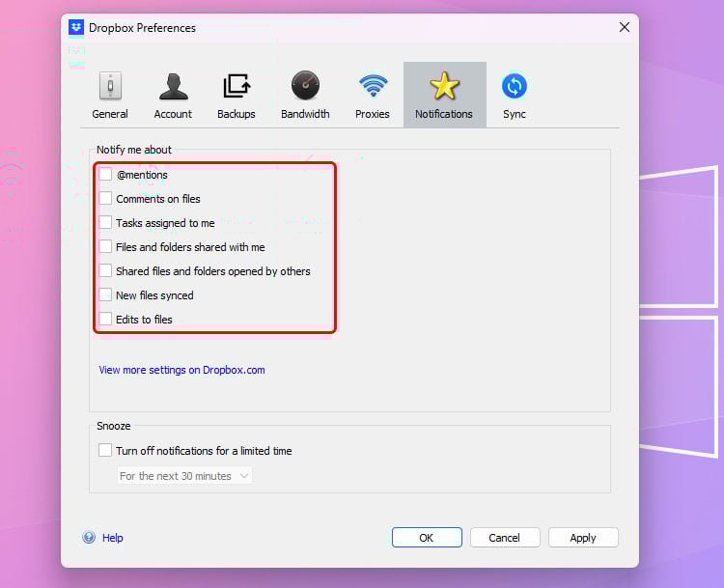Open the Sync arrows icon
This screenshot has height=588, width=724.
point(514,86)
